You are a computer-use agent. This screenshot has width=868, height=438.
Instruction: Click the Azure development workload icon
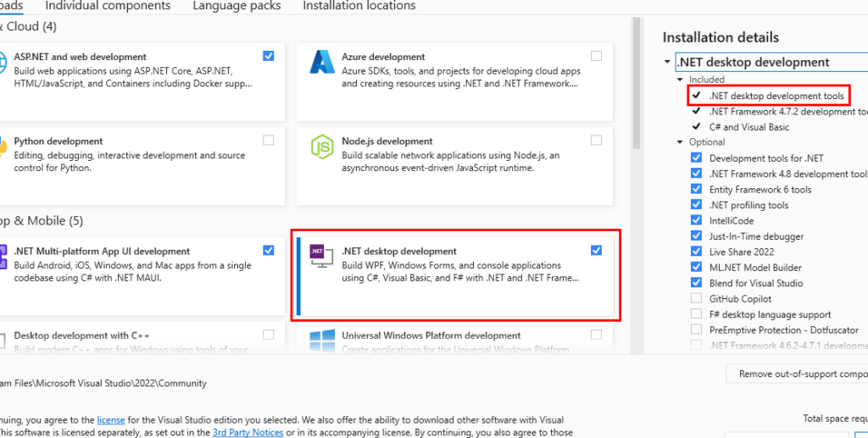[322, 63]
